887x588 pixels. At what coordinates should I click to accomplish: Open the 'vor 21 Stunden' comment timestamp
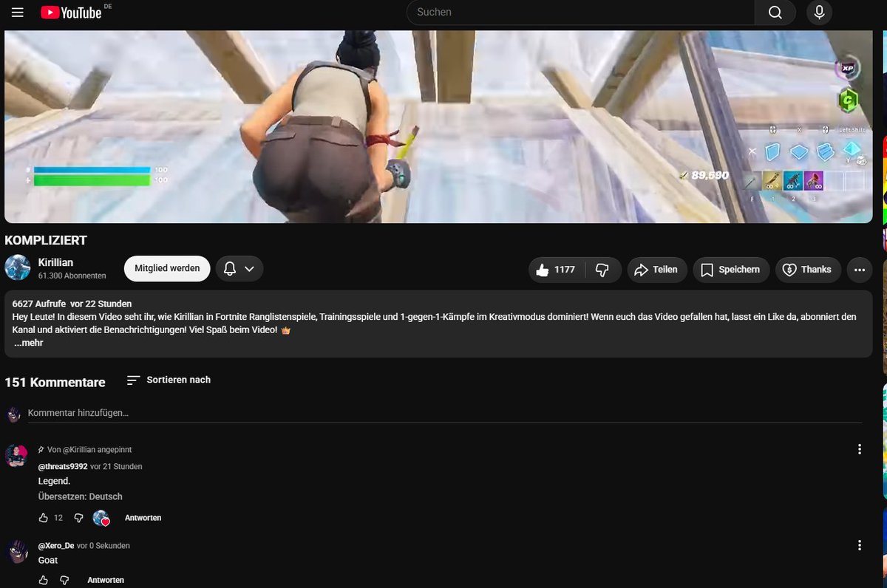click(x=116, y=467)
